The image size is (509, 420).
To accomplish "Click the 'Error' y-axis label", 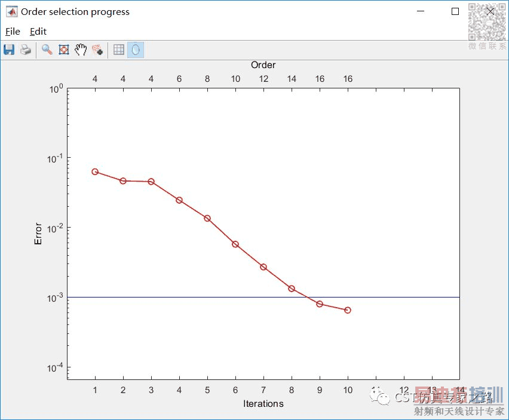I will click(x=38, y=234).
